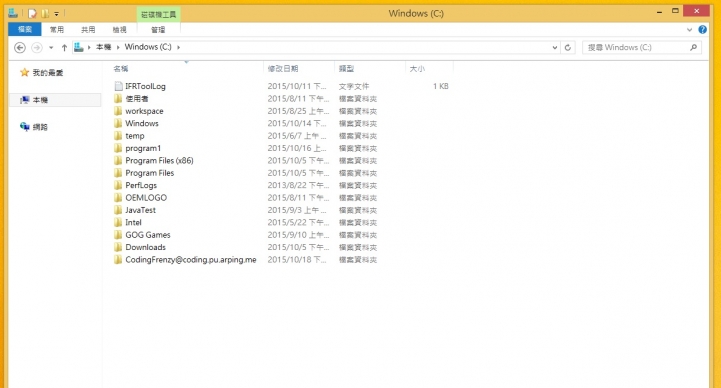Select the Program Files (x86) folder icon
This screenshot has height=388, width=721.
click(118, 160)
